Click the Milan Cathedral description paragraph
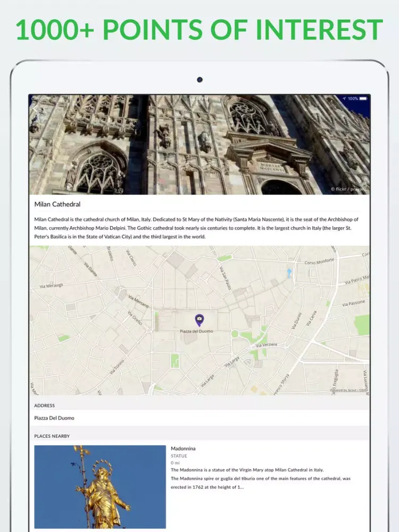The image size is (399, 532). 196,228
